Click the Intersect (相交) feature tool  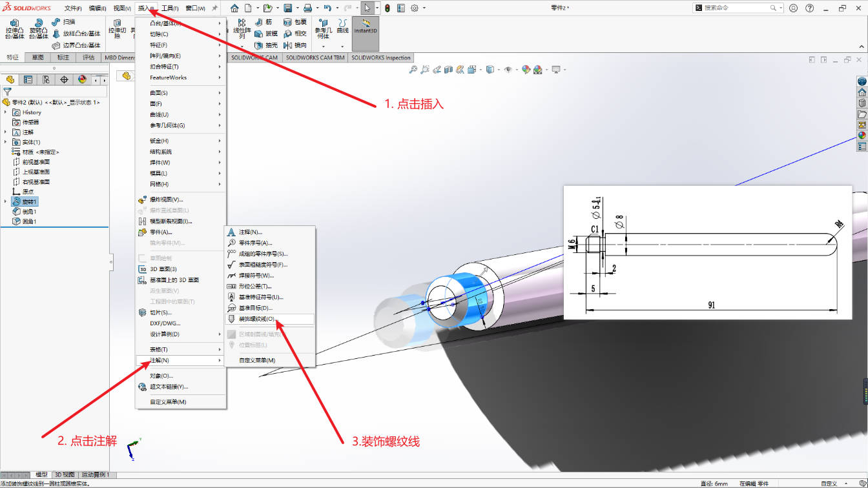[295, 34]
